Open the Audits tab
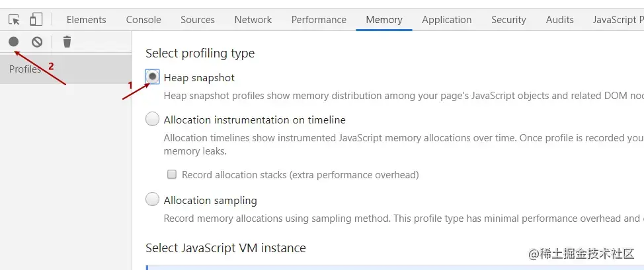644x270 pixels. [560, 20]
